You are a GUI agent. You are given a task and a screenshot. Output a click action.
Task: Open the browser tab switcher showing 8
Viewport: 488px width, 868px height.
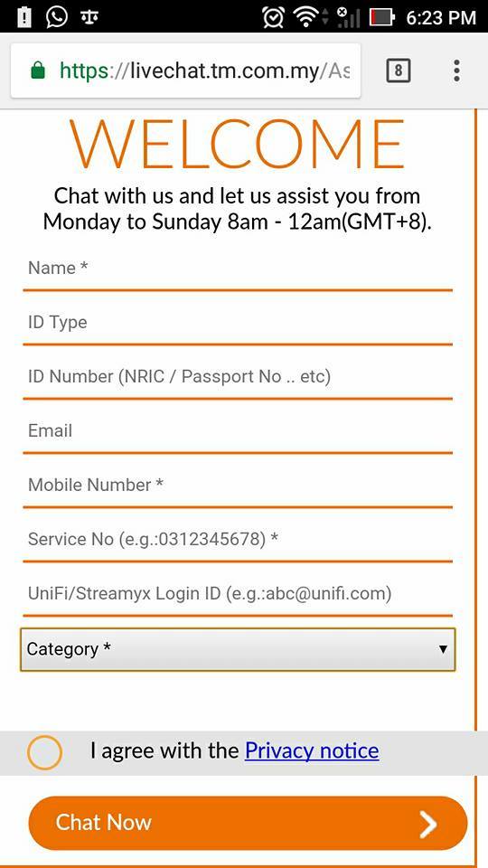pos(399,71)
